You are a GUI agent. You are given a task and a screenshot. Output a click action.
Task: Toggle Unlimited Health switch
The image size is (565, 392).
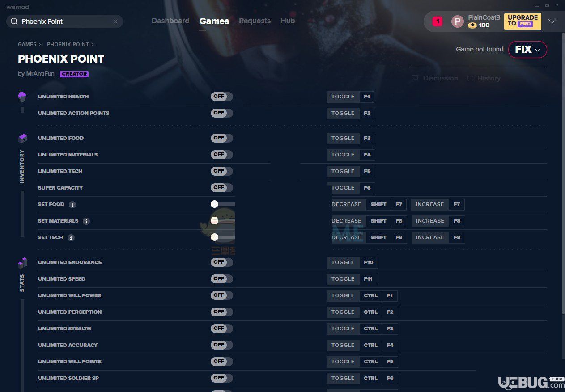[x=222, y=97]
